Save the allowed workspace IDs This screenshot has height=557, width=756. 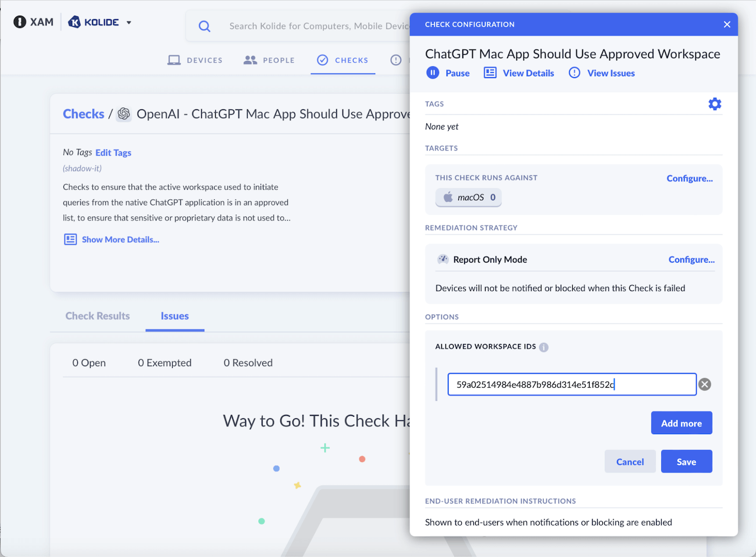[687, 462]
